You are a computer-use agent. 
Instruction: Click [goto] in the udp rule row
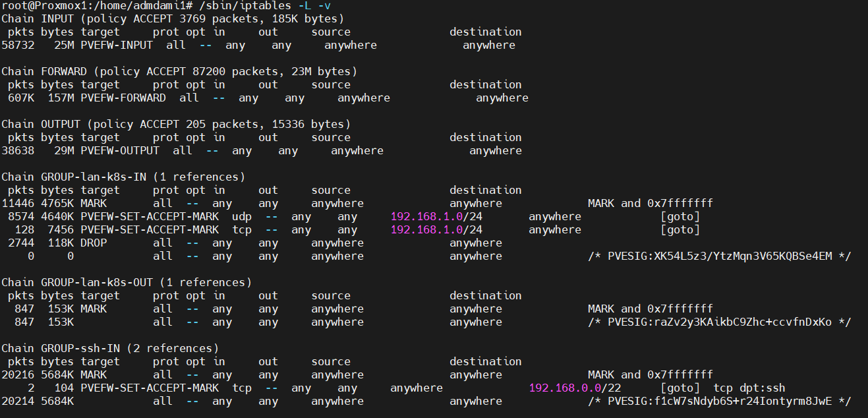[x=680, y=216]
